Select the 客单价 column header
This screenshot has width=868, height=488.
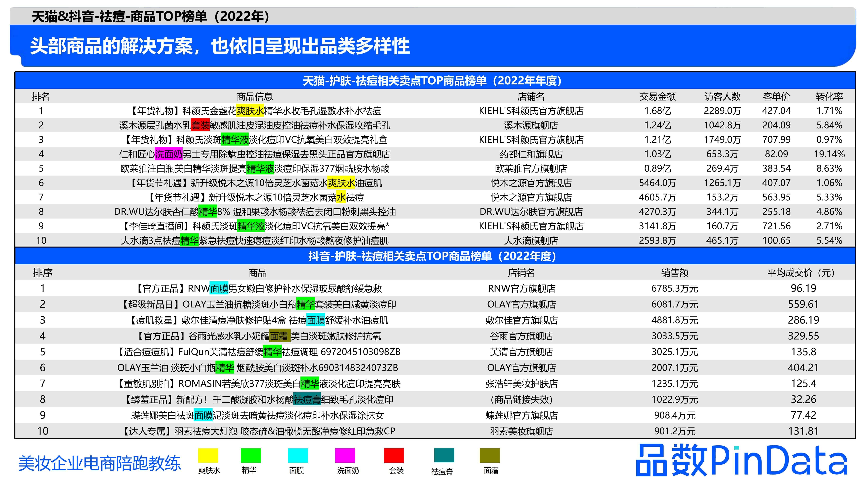coord(776,97)
